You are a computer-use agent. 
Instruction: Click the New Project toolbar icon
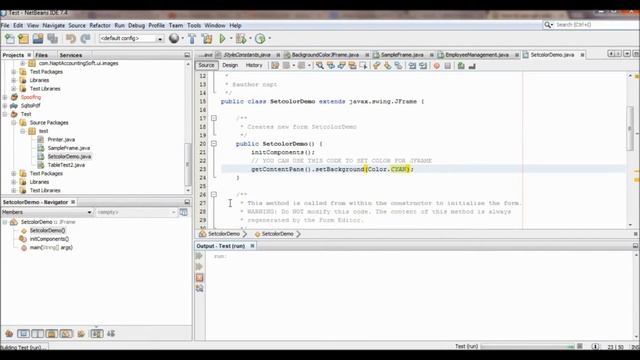[23, 39]
